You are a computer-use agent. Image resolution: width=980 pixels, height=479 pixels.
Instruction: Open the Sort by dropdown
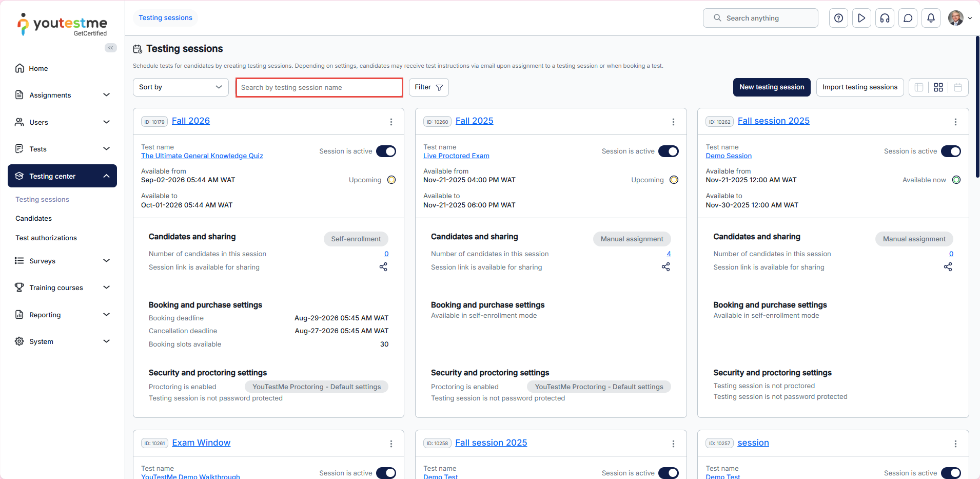pyautogui.click(x=181, y=87)
